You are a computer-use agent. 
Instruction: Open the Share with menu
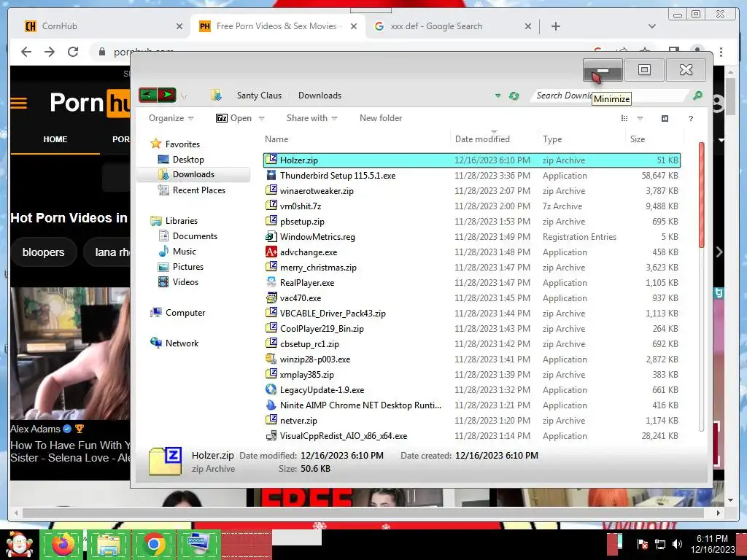[311, 118]
